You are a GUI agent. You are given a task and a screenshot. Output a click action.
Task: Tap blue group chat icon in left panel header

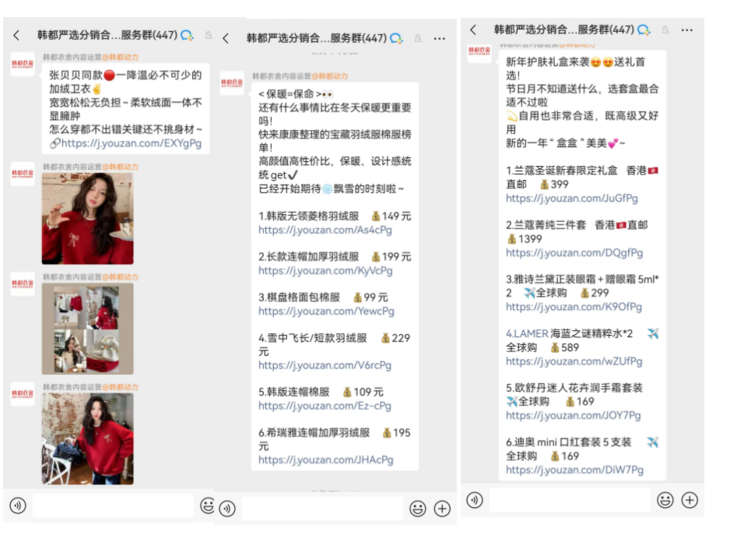tap(187, 35)
